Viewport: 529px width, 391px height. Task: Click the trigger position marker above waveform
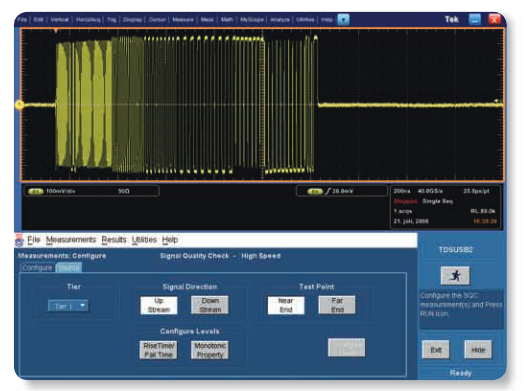pyautogui.click(x=56, y=31)
